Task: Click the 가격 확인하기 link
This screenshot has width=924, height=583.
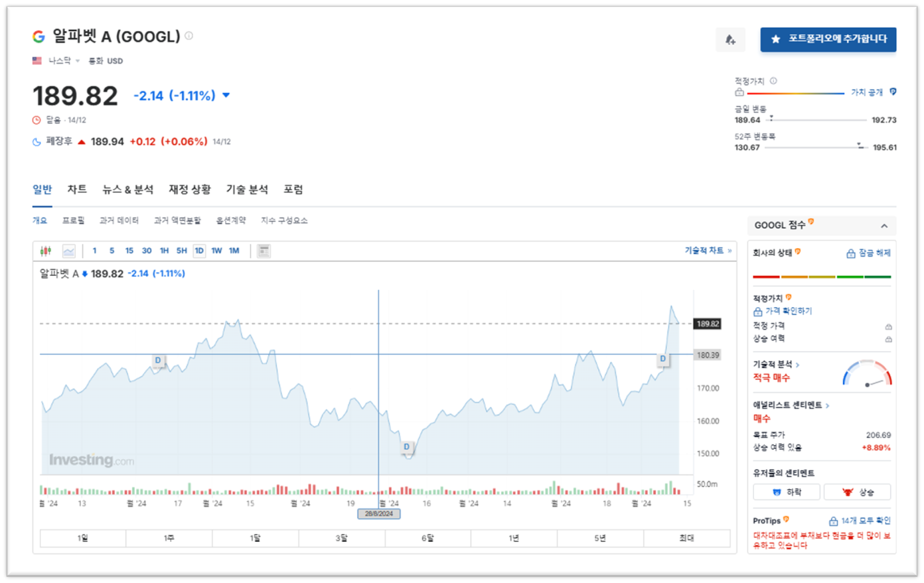Action: click(789, 311)
